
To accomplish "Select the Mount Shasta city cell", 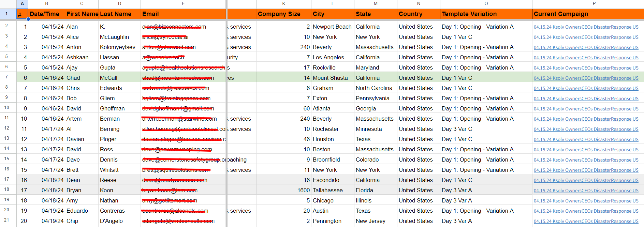I will (x=330, y=78).
